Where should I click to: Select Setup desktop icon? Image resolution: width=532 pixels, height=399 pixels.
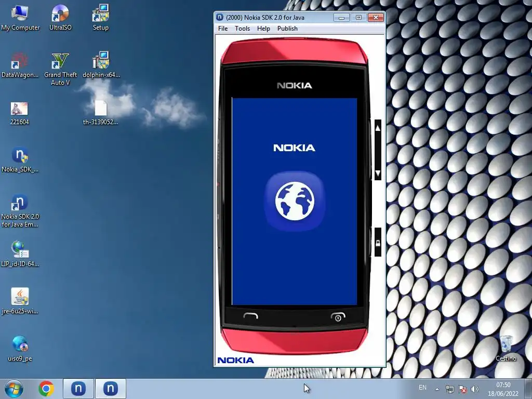(100, 18)
